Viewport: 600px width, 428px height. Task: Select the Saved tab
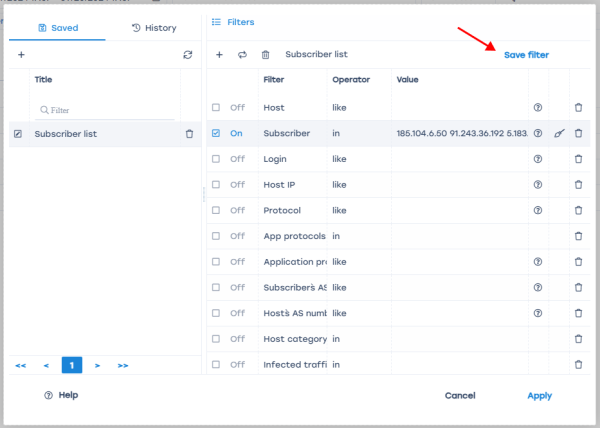(x=57, y=28)
